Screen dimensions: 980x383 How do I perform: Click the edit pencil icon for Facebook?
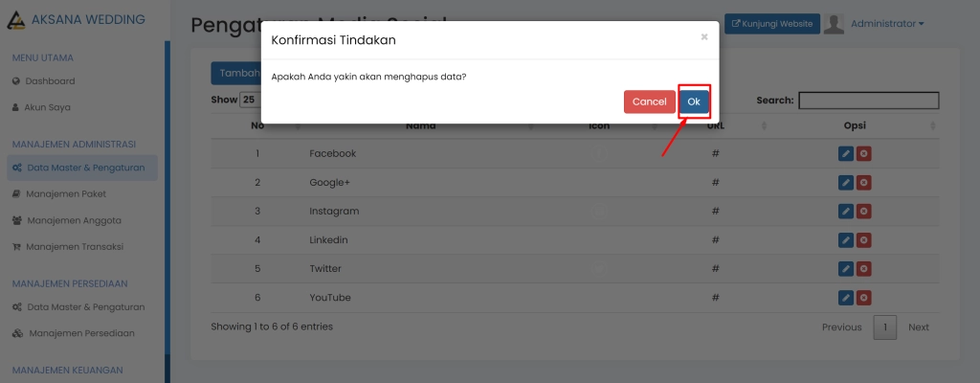tap(845, 154)
